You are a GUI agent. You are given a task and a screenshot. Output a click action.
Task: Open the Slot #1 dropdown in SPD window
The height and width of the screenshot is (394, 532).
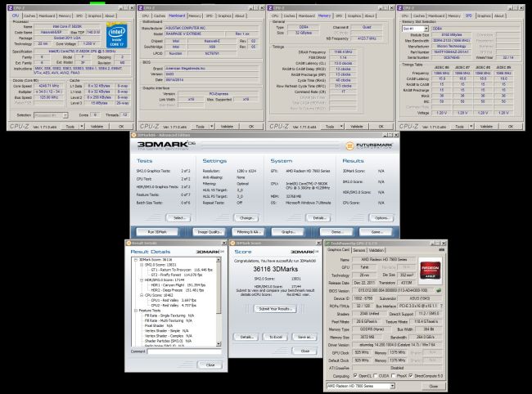tap(426, 29)
